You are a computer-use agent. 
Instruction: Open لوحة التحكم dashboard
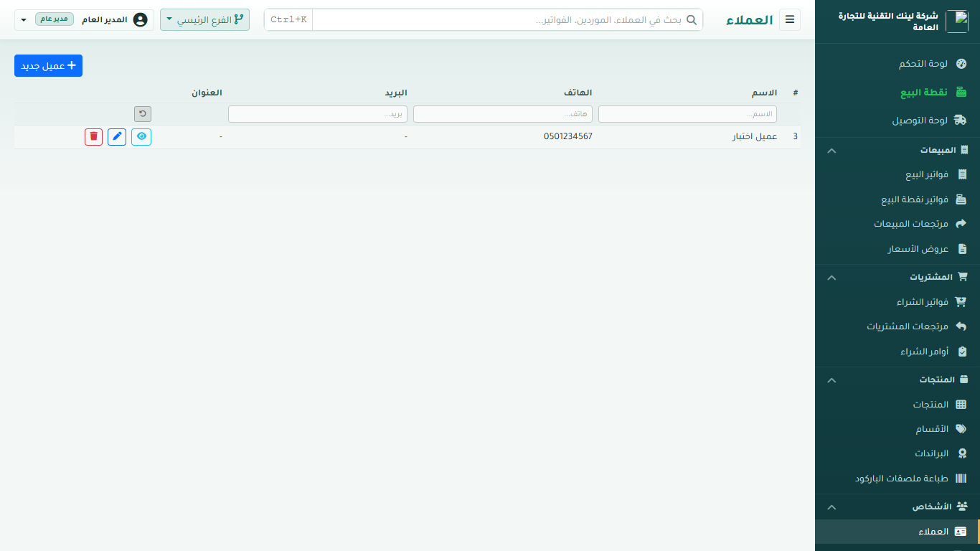[897, 64]
